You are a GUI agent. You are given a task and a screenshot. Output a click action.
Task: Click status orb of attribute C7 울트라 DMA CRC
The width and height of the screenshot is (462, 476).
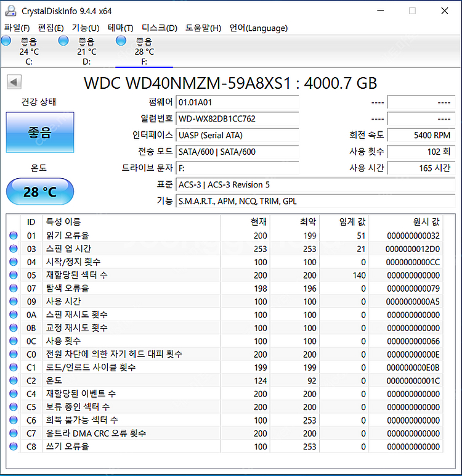[14, 433]
